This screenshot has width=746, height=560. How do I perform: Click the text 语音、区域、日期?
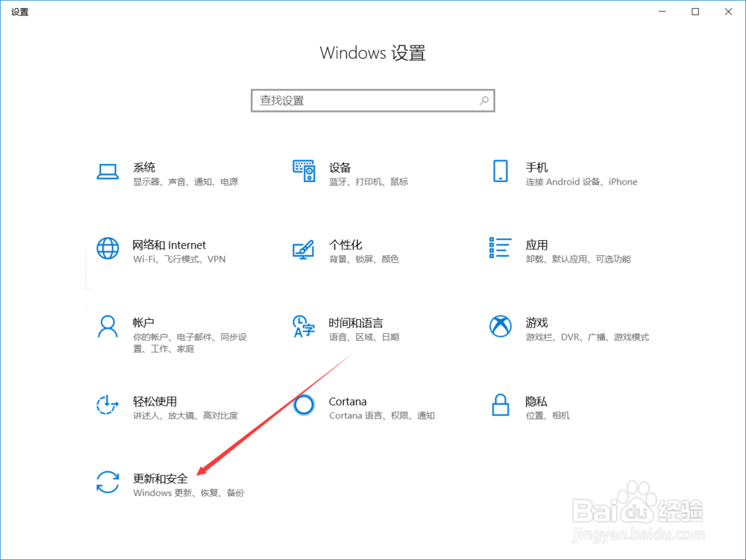pos(364,337)
